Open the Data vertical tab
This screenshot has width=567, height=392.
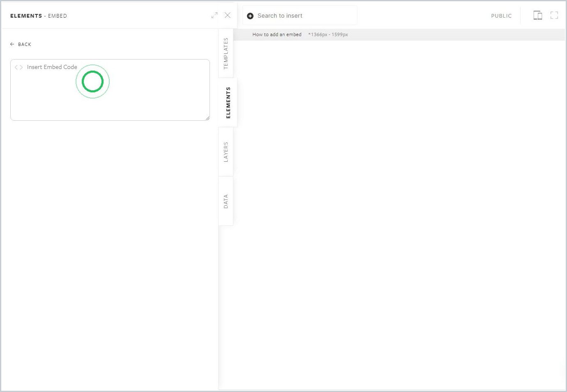[x=226, y=201]
